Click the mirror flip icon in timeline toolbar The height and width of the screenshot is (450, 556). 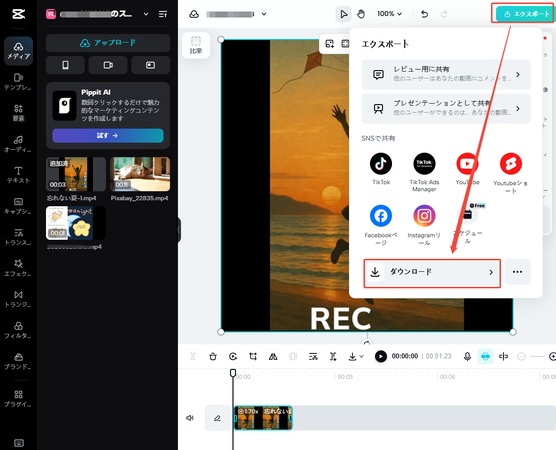(273, 356)
